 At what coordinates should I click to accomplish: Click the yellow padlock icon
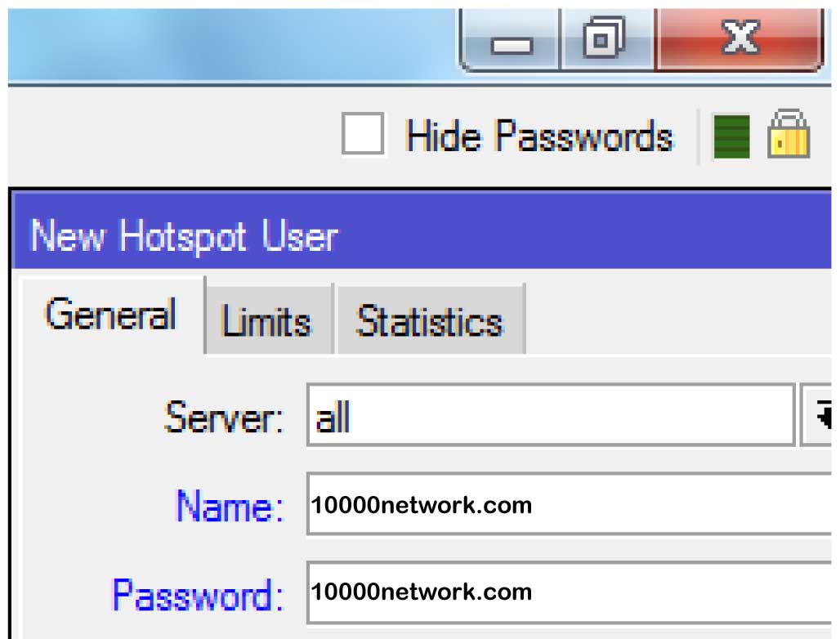tap(788, 134)
